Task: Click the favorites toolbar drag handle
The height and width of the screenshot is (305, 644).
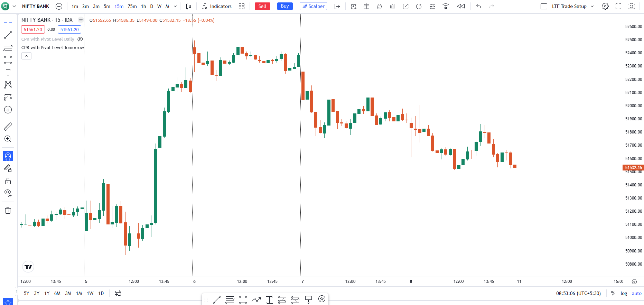Action: coord(206,300)
